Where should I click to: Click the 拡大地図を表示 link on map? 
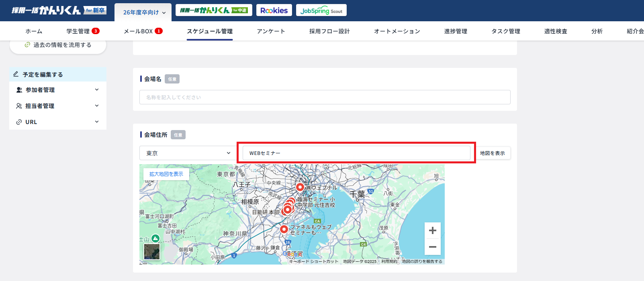click(x=166, y=174)
